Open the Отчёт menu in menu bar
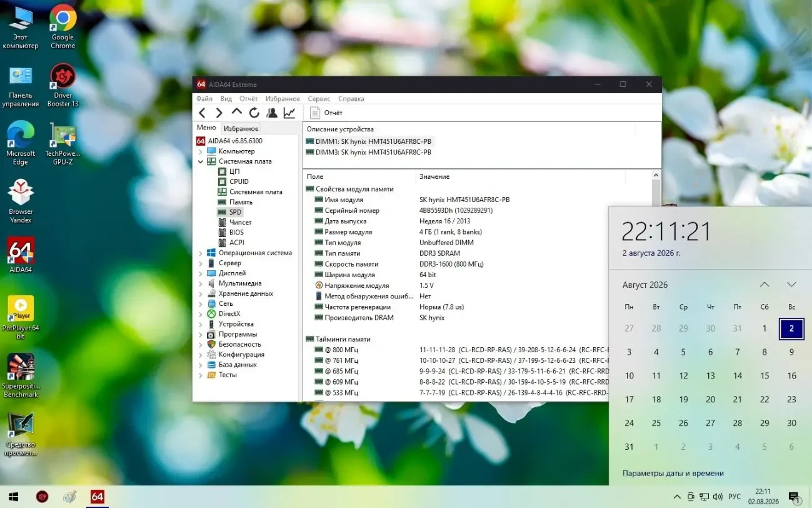Image resolution: width=812 pixels, height=508 pixels. pyautogui.click(x=248, y=99)
